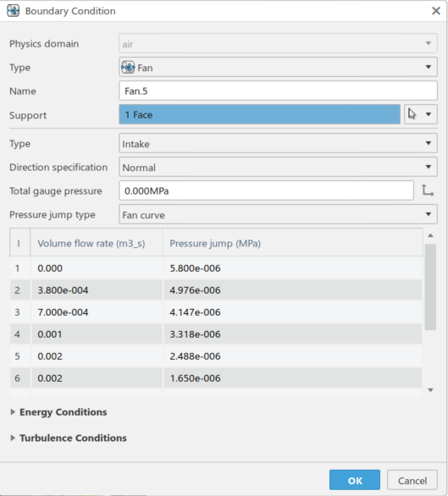Click the coordinate axis icon beside gauge pressure
Image resolution: width=448 pixels, height=496 pixels.
point(428,190)
